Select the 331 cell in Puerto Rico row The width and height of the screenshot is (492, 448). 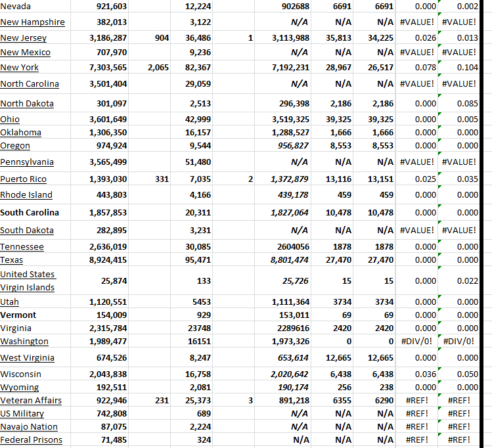(x=149, y=179)
